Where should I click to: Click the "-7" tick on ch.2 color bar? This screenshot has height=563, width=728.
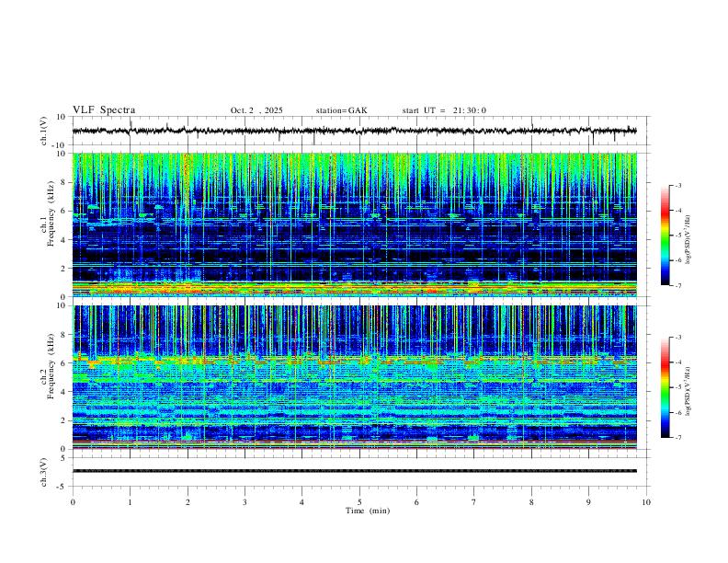coord(678,438)
